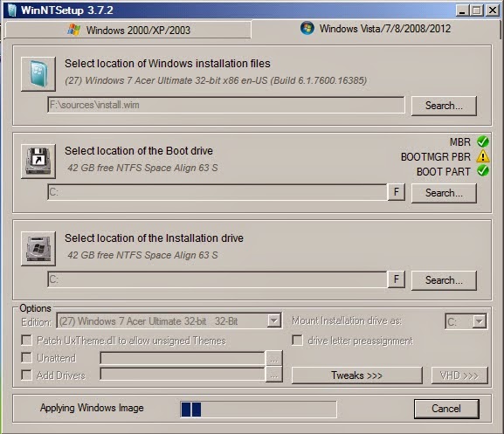Click the BOOTMGR PBR yellow warning icon
Image resolution: width=504 pixels, height=434 pixels.
(482, 156)
